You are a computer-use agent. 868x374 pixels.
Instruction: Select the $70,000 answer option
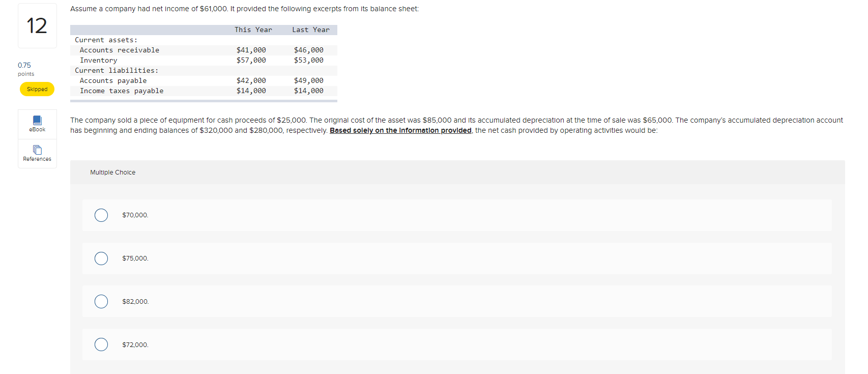coord(101,215)
